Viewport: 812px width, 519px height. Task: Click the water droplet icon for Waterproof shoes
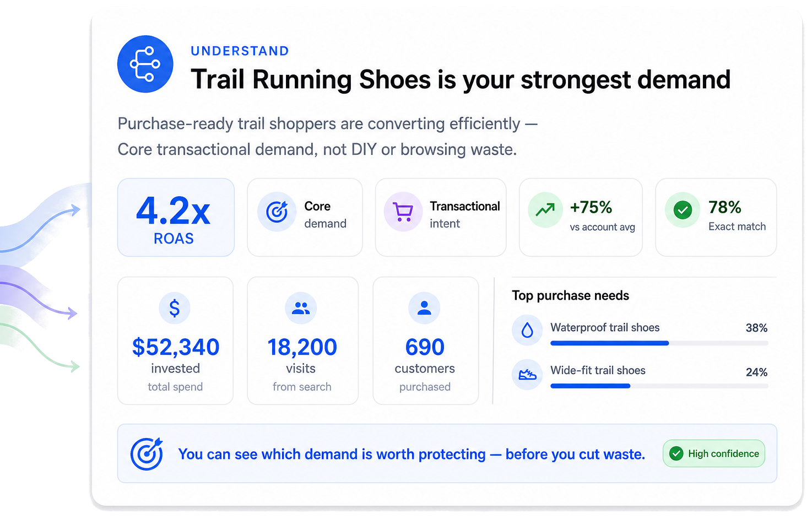(x=528, y=330)
